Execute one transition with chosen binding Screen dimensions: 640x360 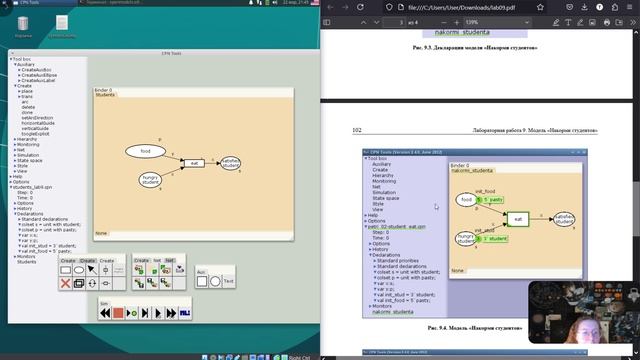coord(131,313)
